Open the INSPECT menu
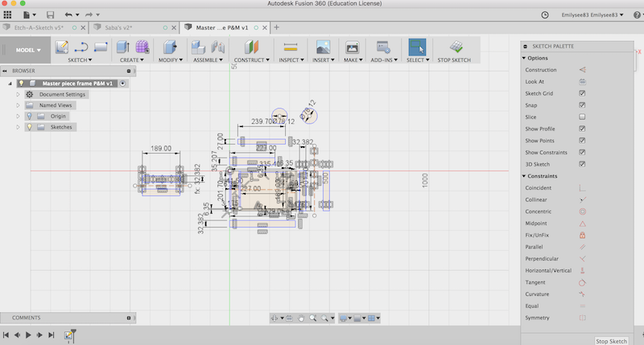Screen dimensions: 644x345 tap(291, 60)
